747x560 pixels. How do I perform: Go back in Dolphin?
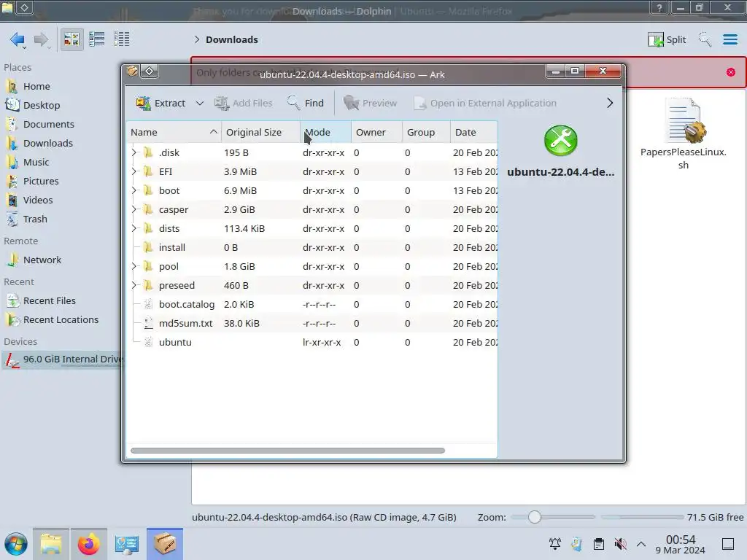18,39
